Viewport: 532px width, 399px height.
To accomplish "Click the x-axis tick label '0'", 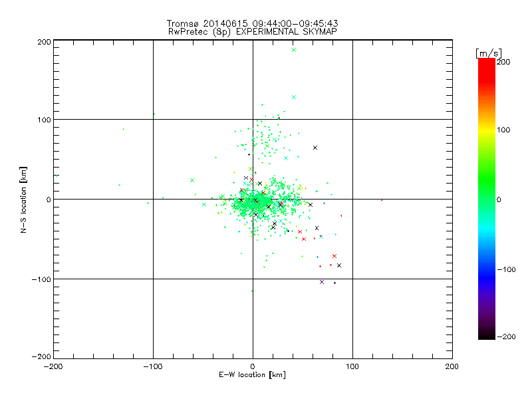I will coord(253,366).
